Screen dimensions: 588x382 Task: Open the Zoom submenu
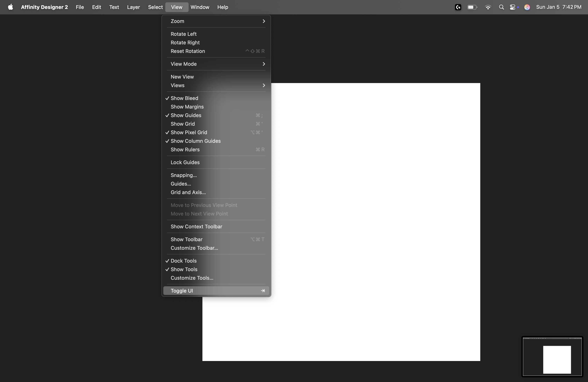pyautogui.click(x=216, y=21)
